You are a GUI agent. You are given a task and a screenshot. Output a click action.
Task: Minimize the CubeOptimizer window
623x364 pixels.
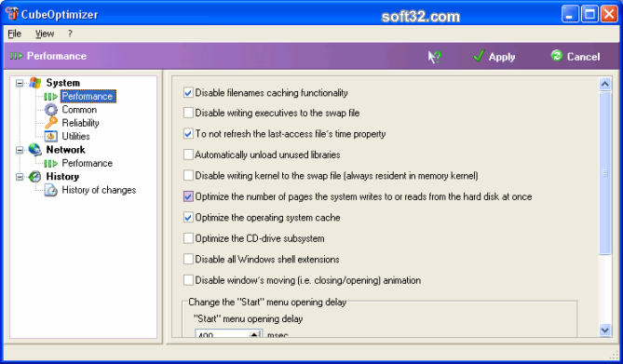(x=570, y=14)
